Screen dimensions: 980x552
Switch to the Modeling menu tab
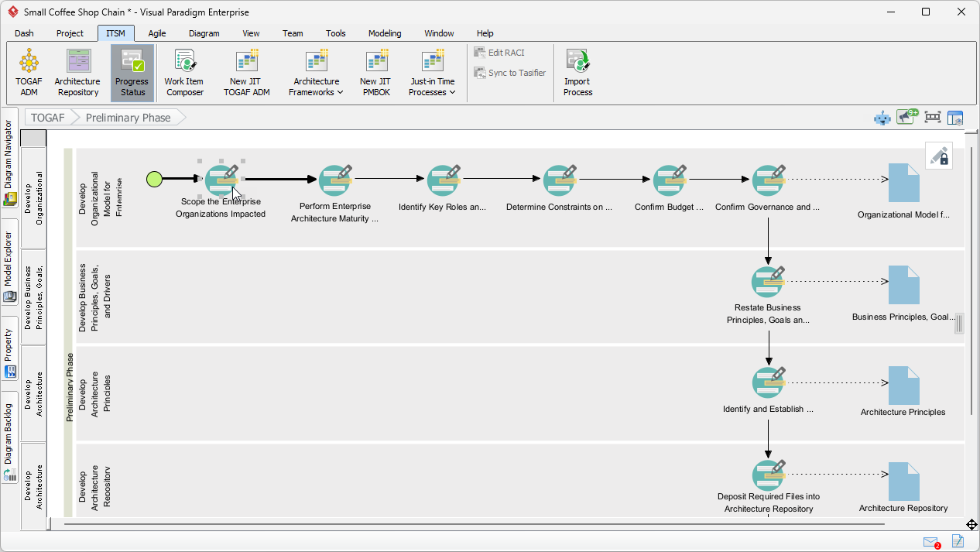[x=385, y=33]
